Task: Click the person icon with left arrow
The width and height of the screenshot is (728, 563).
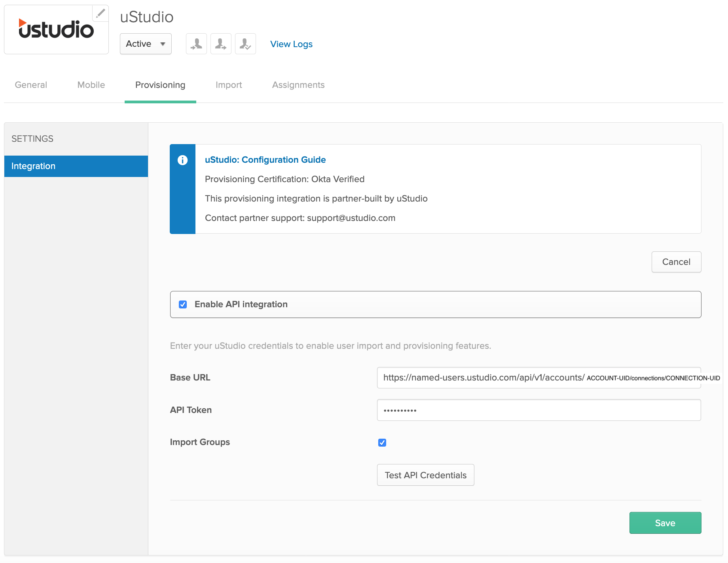Action: (196, 44)
